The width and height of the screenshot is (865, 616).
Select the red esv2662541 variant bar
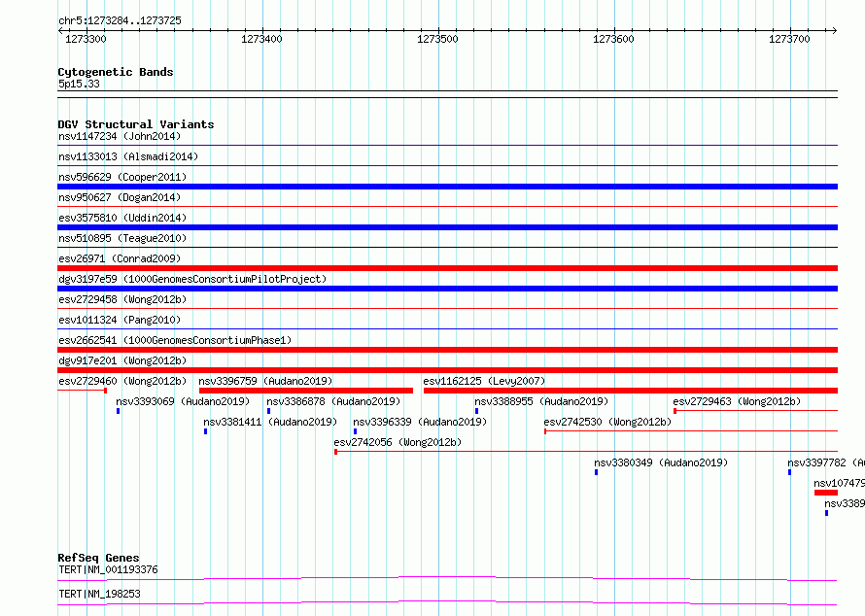(x=447, y=350)
